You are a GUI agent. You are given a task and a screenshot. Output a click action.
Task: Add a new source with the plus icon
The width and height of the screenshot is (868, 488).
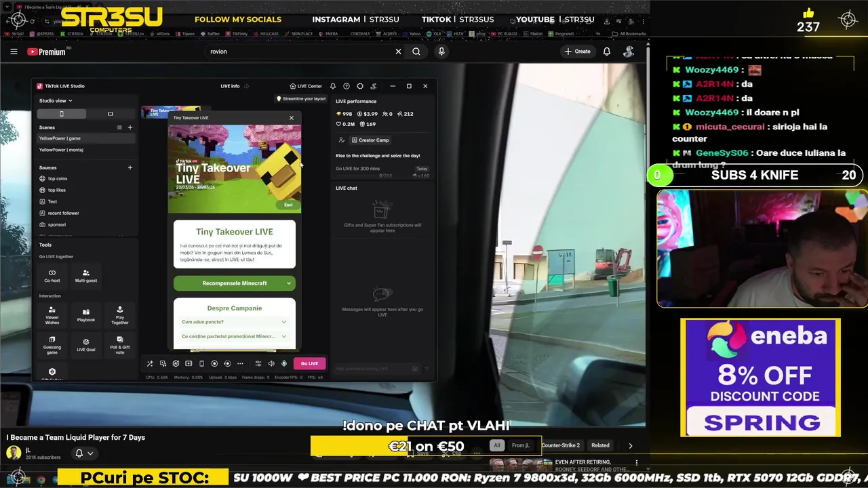point(130,167)
